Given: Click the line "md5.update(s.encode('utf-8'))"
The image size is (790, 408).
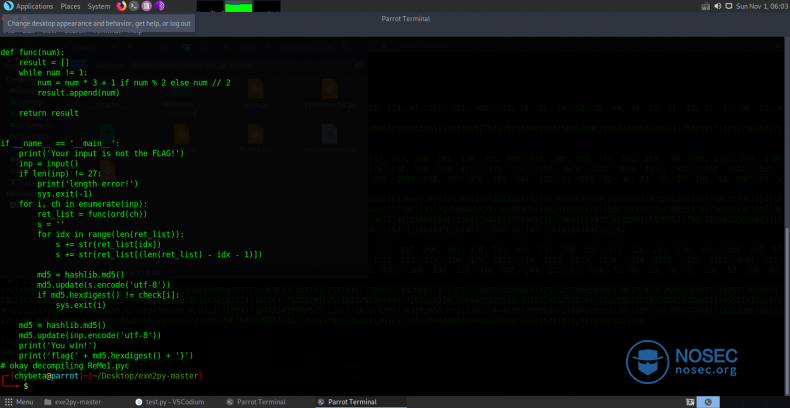Looking at the screenshot, I should (x=104, y=285).
